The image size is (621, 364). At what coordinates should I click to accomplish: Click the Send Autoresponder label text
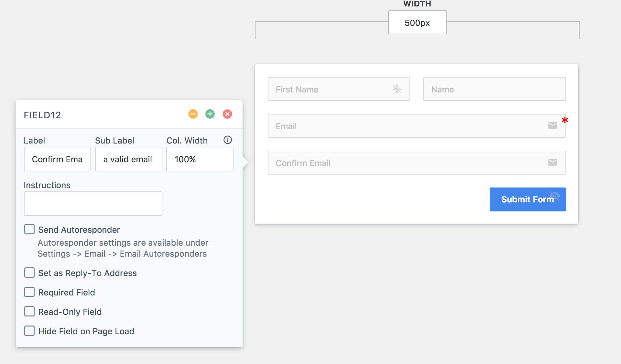coord(79,230)
